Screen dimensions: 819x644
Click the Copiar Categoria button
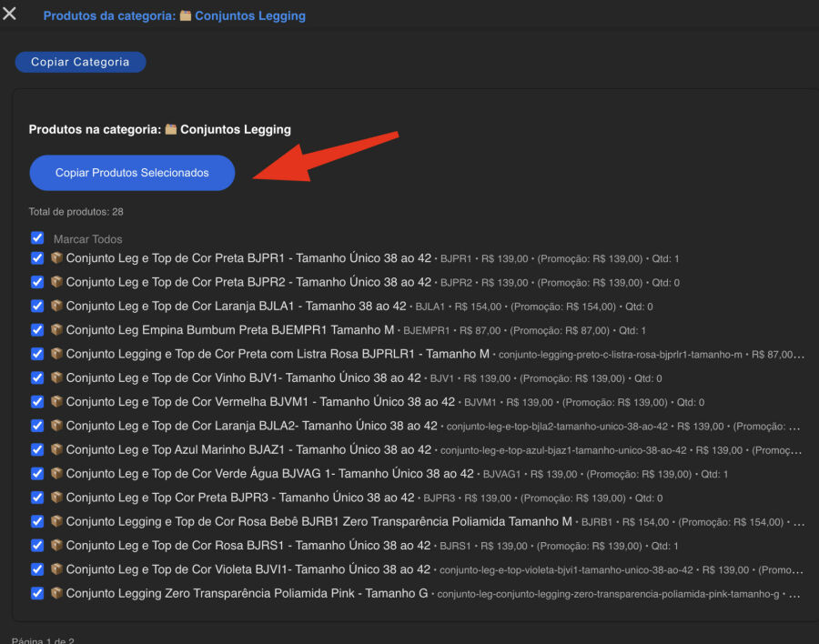click(x=80, y=62)
